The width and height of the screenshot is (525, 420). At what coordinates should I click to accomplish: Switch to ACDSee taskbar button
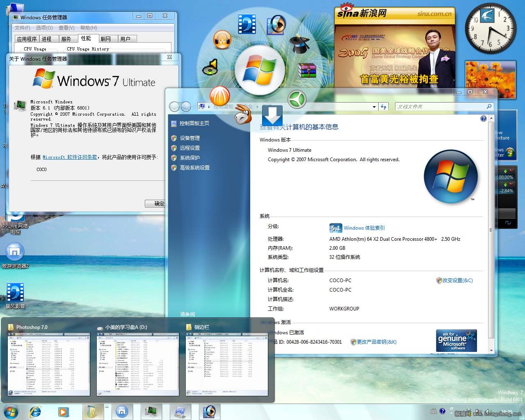pos(210,412)
